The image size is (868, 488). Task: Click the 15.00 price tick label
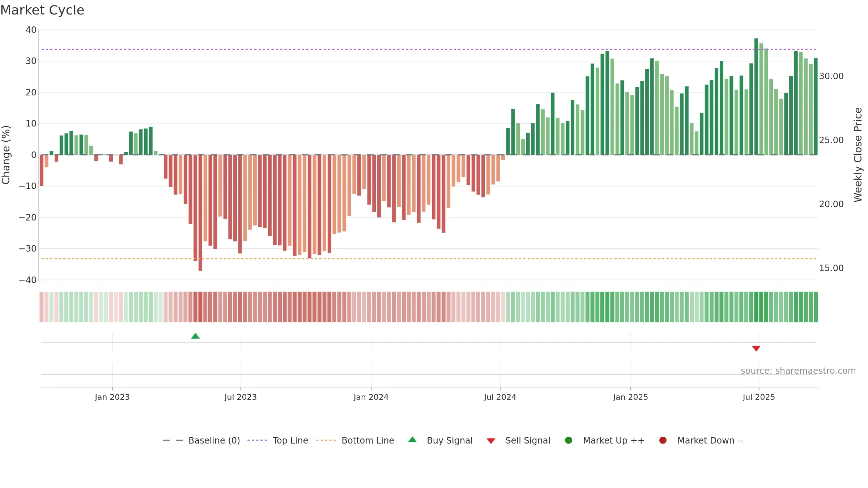coord(831,268)
